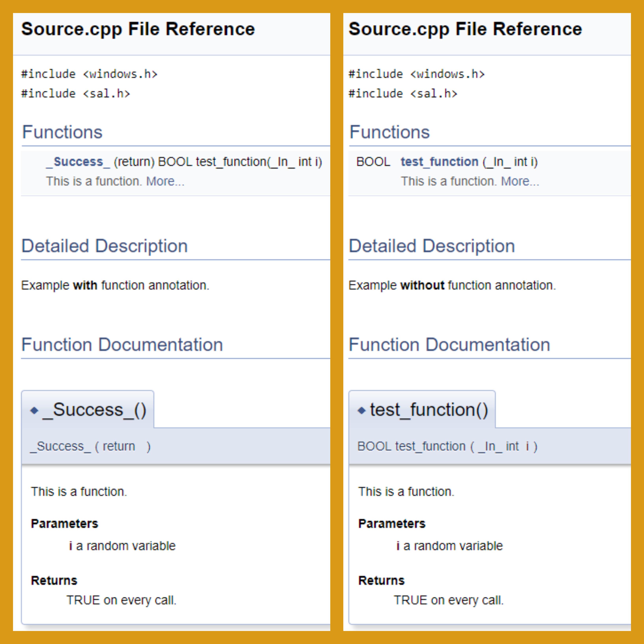
Task: Click the test_function link in right Functions table
Action: click(439, 162)
